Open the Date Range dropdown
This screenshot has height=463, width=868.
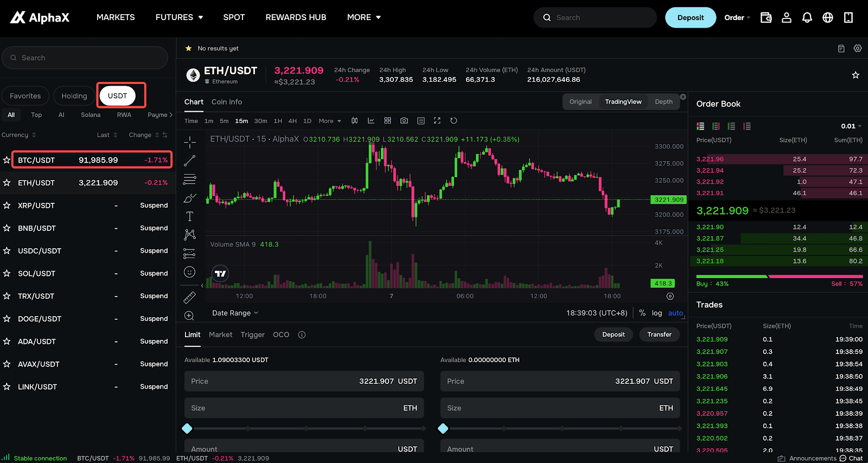[235, 313]
